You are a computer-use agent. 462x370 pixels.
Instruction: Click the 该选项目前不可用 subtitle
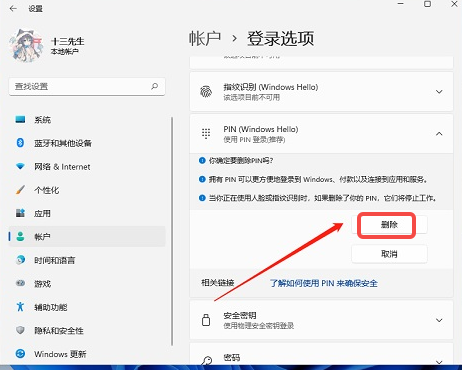click(252, 97)
